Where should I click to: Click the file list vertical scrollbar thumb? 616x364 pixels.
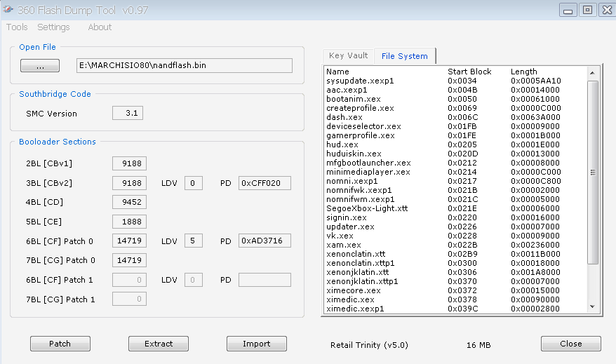(x=593, y=172)
